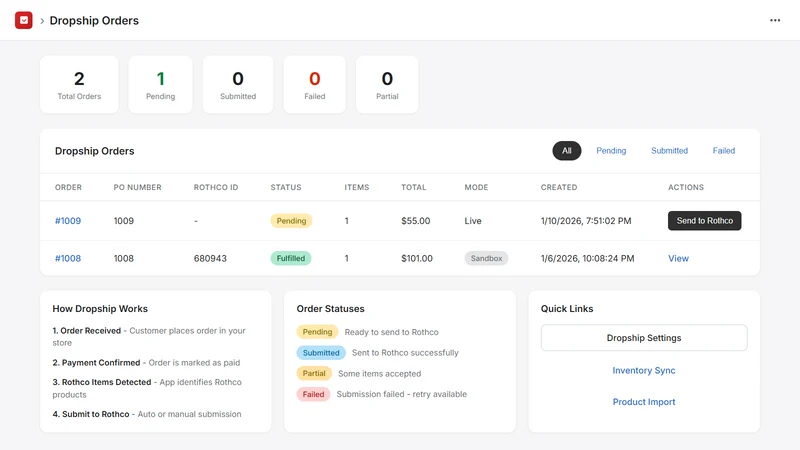The image size is (800, 450).
Task: Click the Submitted stat card
Action: coord(238,85)
